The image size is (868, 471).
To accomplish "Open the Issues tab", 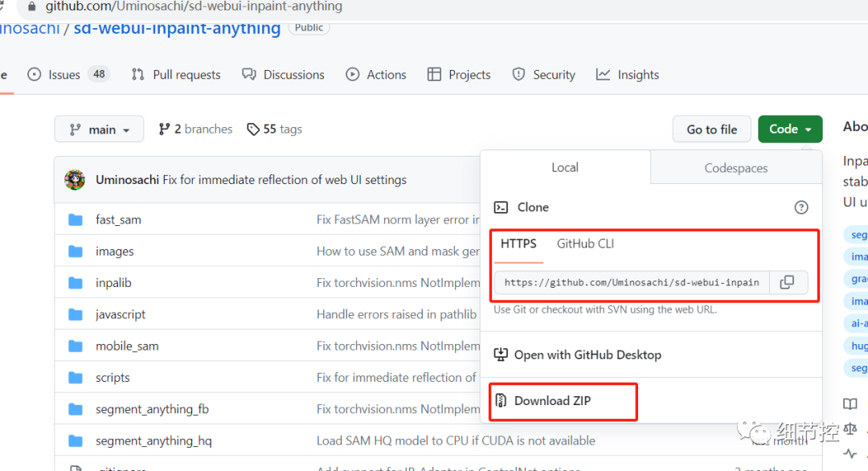I will (x=68, y=75).
